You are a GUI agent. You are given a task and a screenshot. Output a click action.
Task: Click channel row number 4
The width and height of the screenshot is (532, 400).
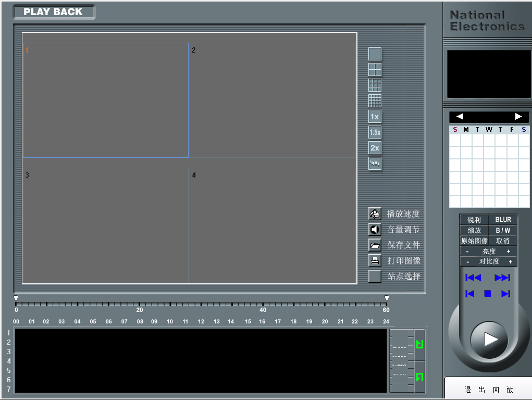[x=9, y=361]
